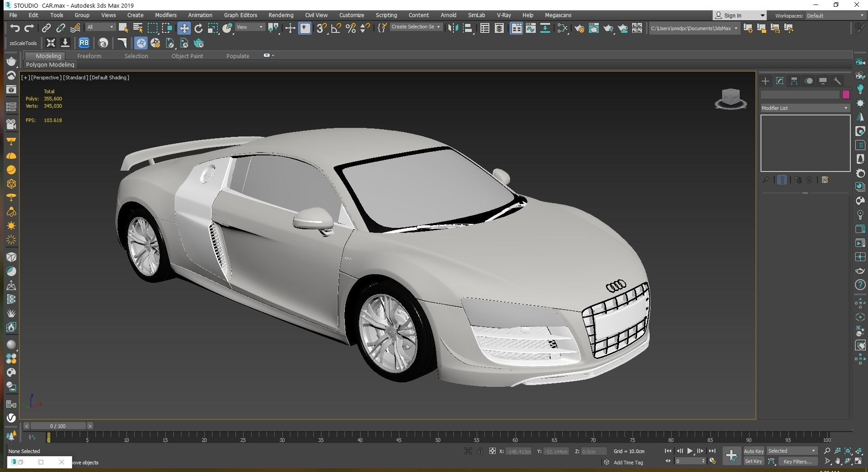Open the Align tool

[x=468, y=28]
